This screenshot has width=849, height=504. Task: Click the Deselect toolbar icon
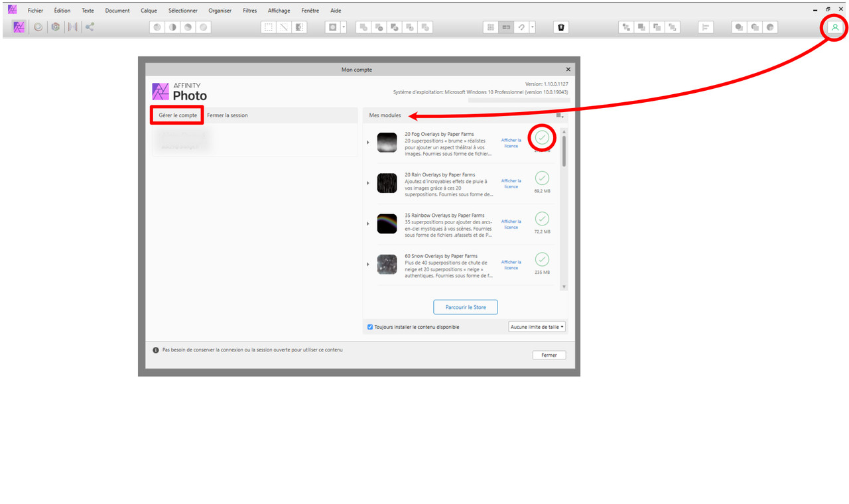[284, 27]
